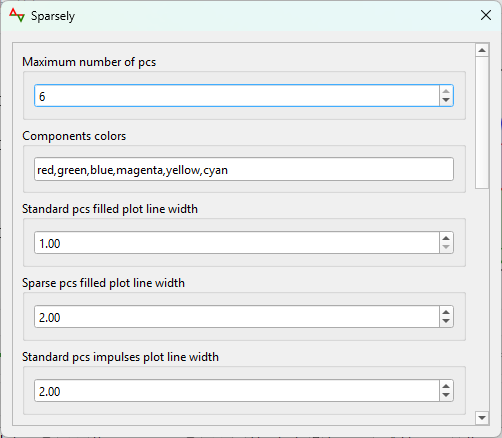The height and width of the screenshot is (438, 502).
Task: Click Standard pcs filled plot line width field
Action: 237,243
